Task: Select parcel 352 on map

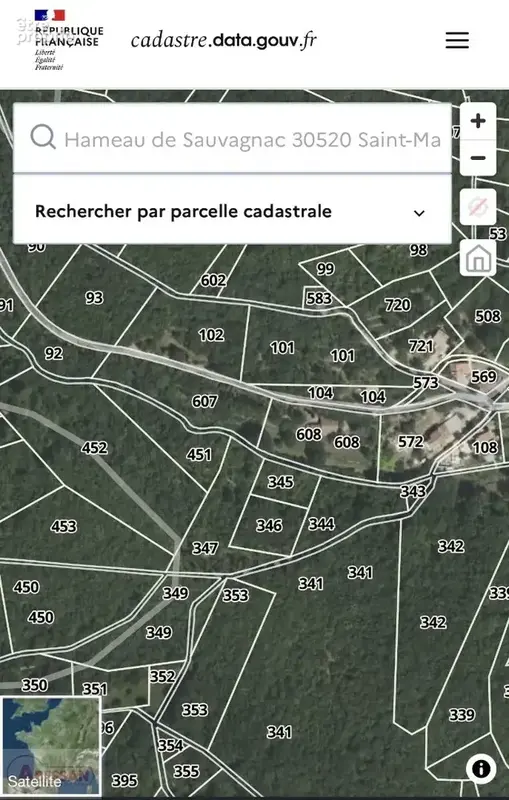Action: click(163, 677)
